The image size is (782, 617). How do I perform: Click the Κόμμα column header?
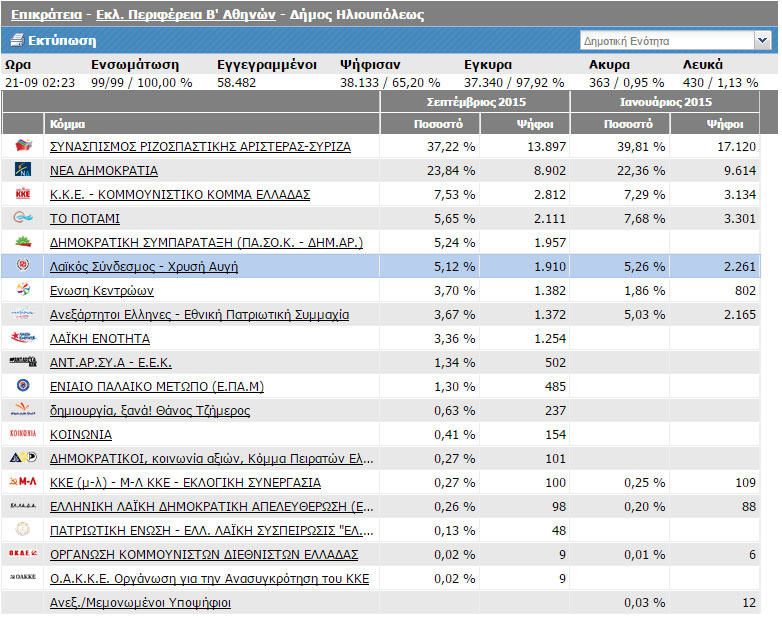point(67,124)
